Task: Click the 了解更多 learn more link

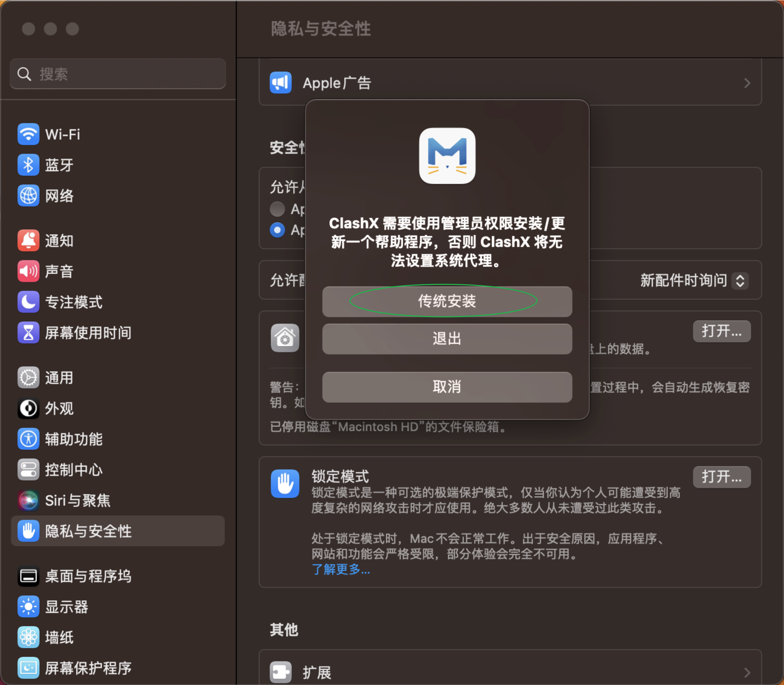Action: coord(340,570)
